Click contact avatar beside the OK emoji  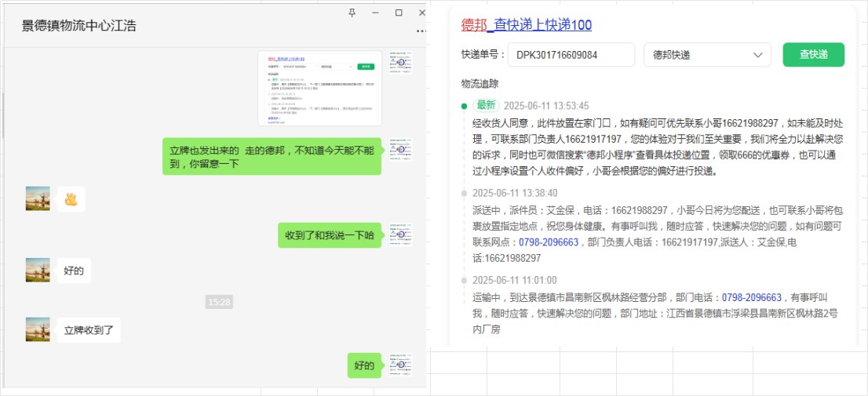click(x=38, y=198)
